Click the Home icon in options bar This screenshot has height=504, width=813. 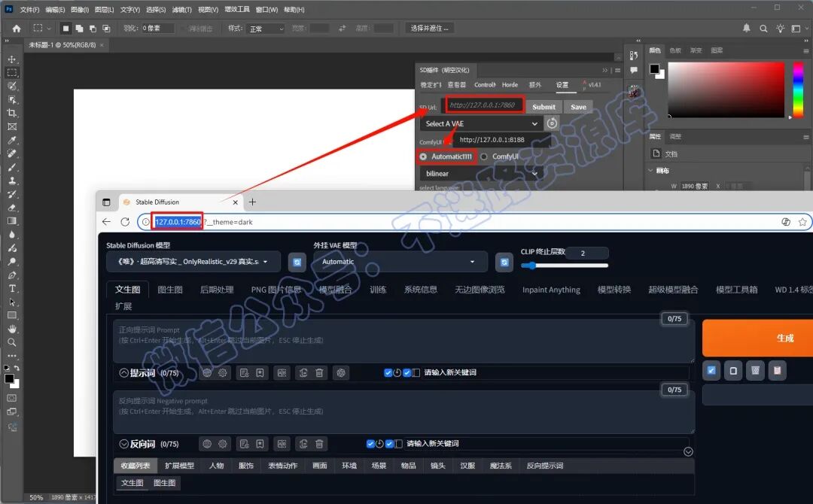tap(17, 29)
